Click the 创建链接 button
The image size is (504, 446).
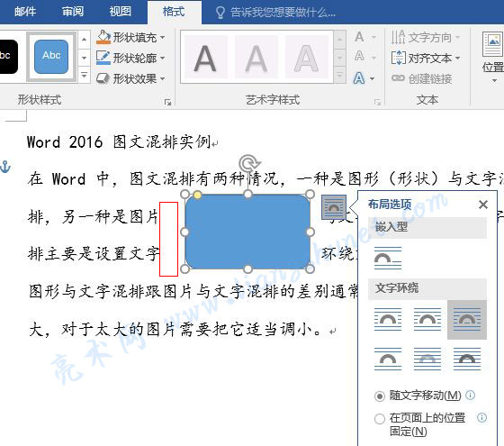coord(422,79)
